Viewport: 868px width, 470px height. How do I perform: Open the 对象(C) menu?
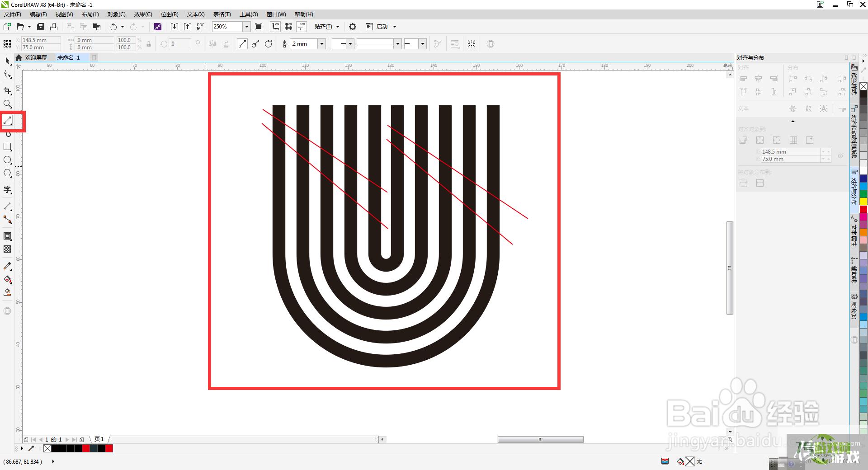click(117, 14)
